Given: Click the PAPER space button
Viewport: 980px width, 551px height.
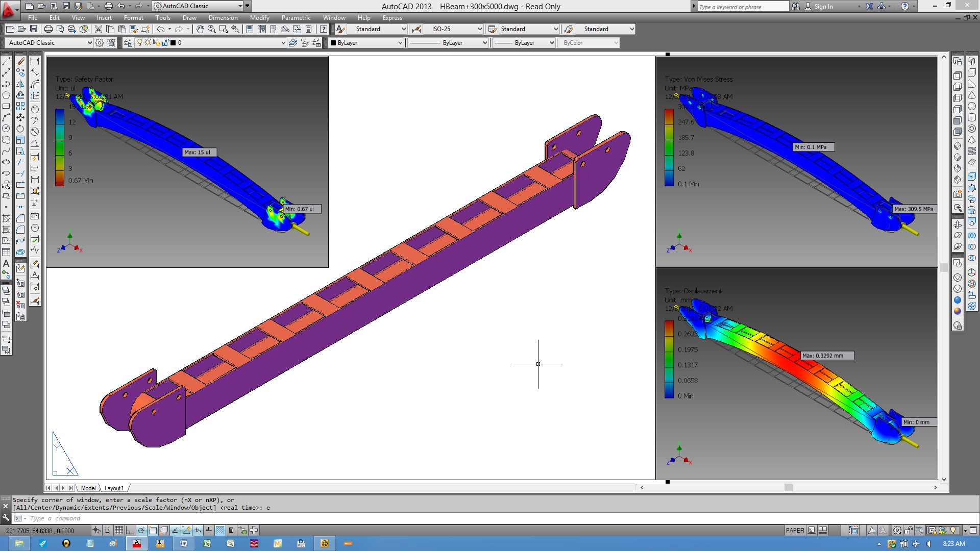Looking at the screenshot, I should click(795, 530).
